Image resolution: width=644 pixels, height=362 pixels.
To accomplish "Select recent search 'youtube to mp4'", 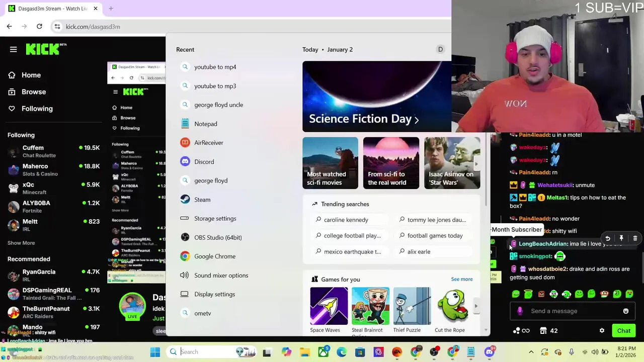I will [215, 67].
